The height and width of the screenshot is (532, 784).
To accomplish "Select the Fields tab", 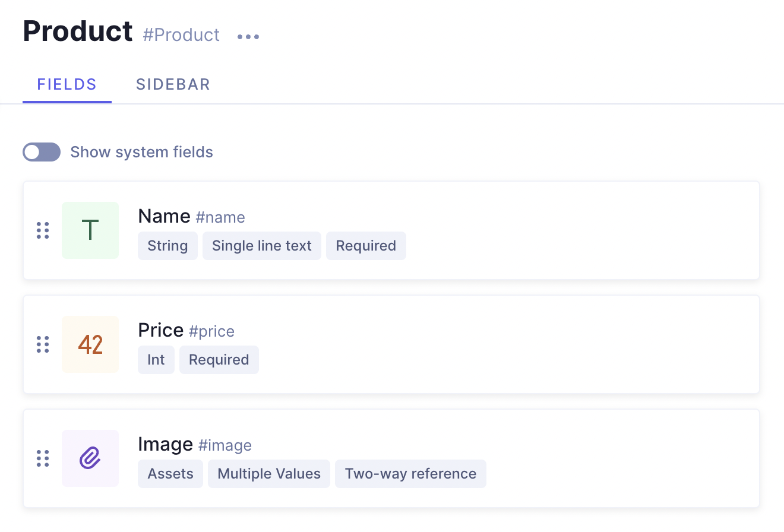I will pyautogui.click(x=67, y=84).
